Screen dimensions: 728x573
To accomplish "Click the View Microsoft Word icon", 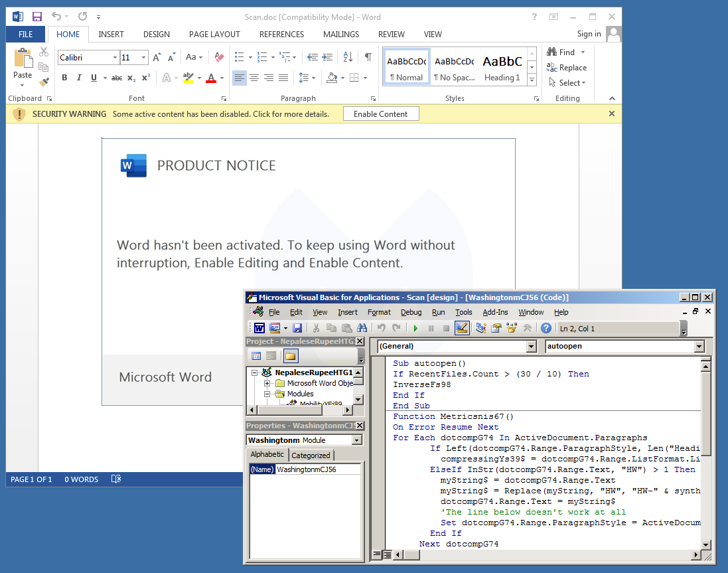I will (259, 328).
